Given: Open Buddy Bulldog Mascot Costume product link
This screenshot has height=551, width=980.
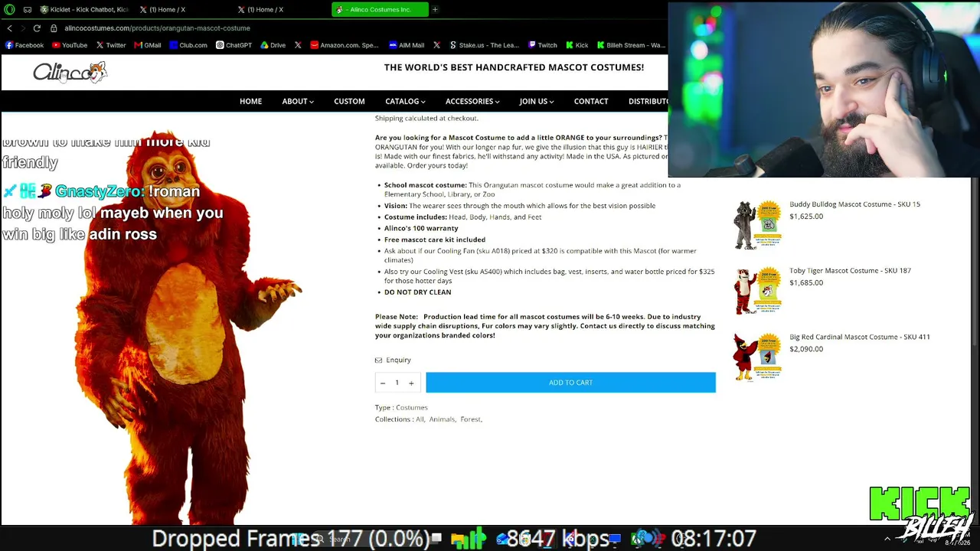Looking at the screenshot, I should pos(854,204).
